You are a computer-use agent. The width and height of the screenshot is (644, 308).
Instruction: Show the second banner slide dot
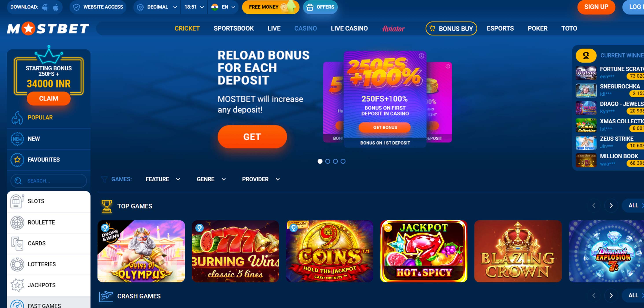pos(328,161)
